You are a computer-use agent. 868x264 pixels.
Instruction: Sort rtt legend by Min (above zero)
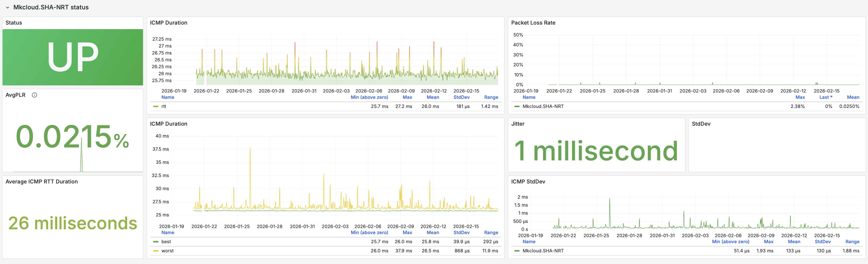369,97
